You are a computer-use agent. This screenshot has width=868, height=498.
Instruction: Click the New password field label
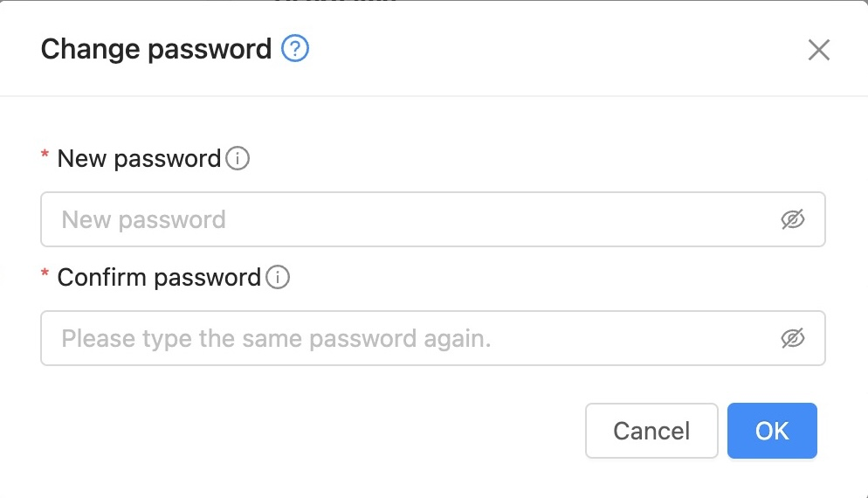coord(139,159)
